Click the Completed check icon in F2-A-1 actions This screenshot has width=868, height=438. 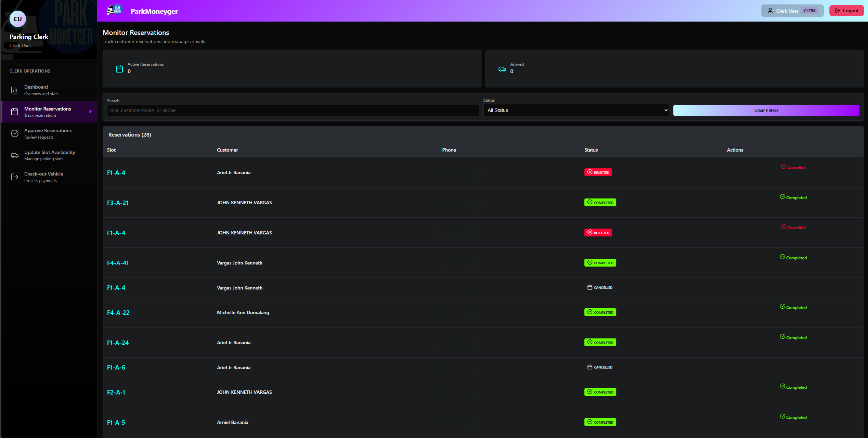pos(782,386)
